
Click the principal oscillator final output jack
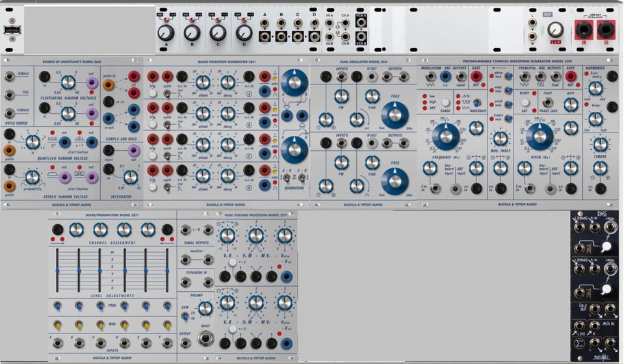click(556, 77)
